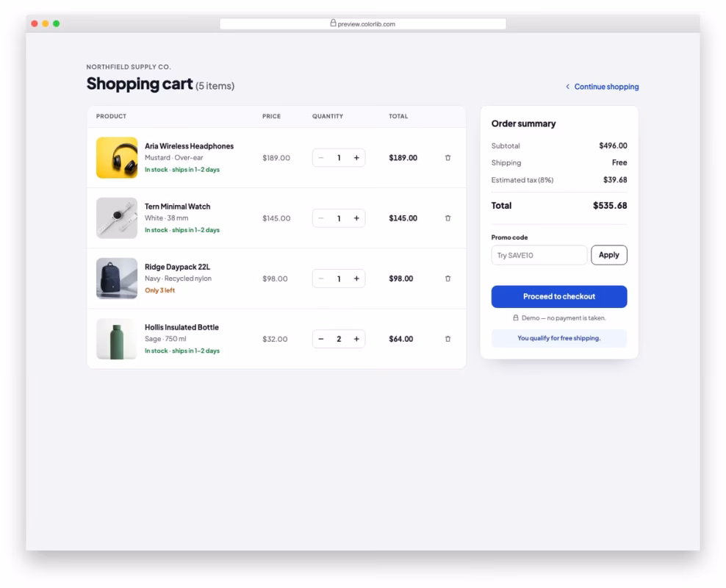Image resolution: width=726 pixels, height=588 pixels.
Task: Proceed to checkout
Action: (x=559, y=296)
